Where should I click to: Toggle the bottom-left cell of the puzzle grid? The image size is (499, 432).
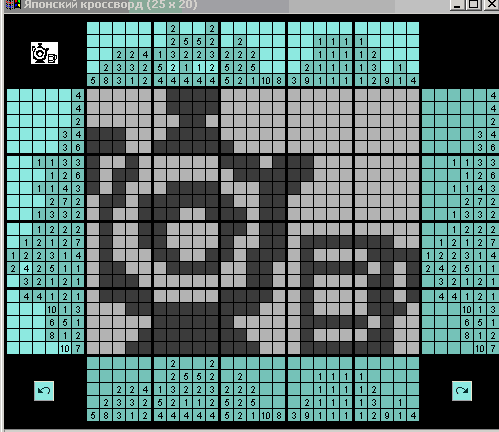click(93, 348)
